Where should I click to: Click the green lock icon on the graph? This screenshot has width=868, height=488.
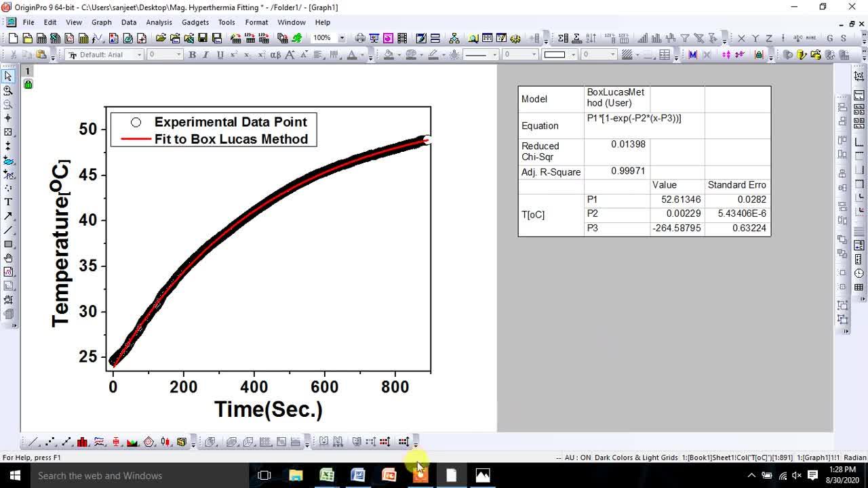coord(28,84)
